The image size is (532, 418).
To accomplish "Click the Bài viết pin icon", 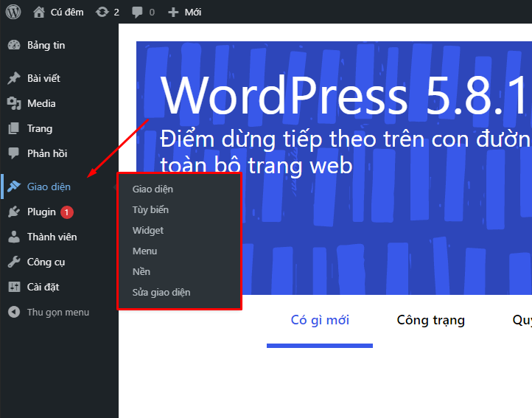I will tap(14, 78).
